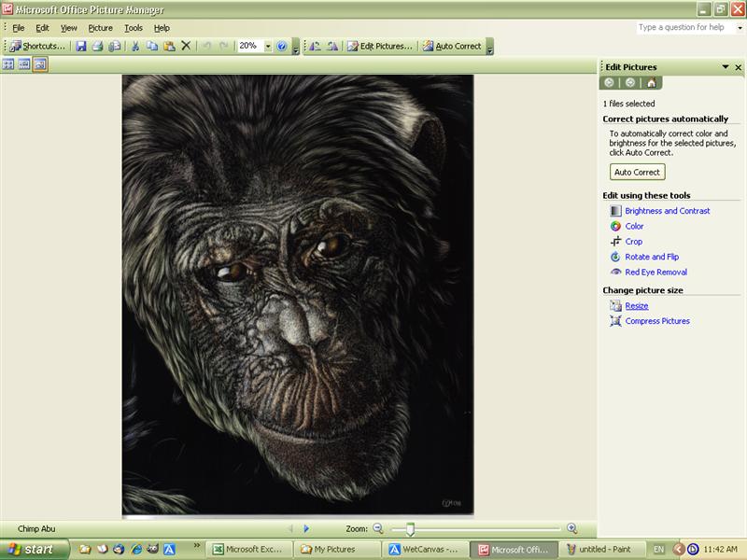Click the blue Help question mark icon
Screen dimensions: 747x560
coord(282,46)
